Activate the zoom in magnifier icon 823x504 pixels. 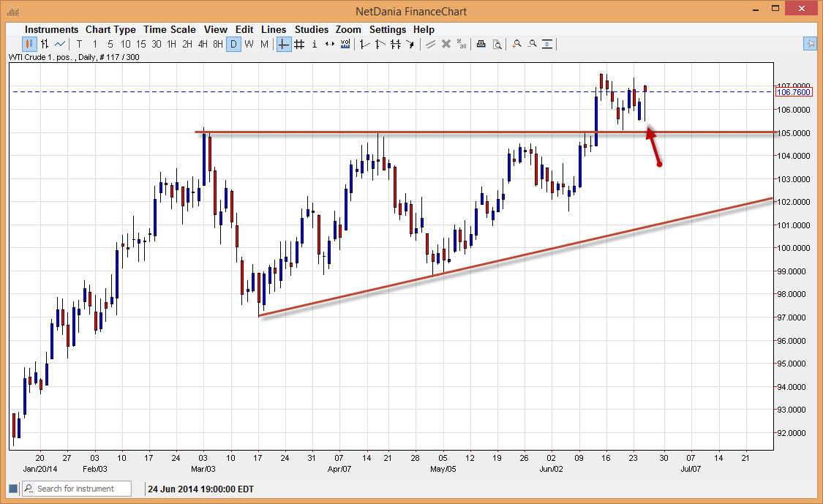click(x=516, y=44)
